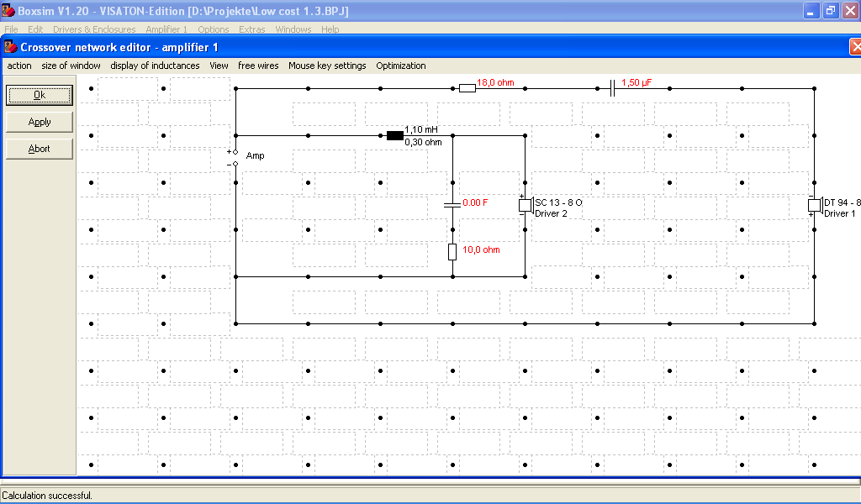Open the Extras menu
Screen dimensions: 861x504
pos(252,29)
